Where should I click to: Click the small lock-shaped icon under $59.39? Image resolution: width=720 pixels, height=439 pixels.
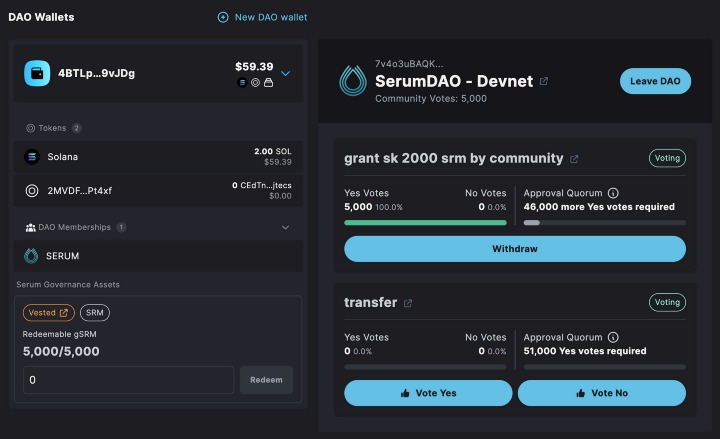click(x=269, y=83)
